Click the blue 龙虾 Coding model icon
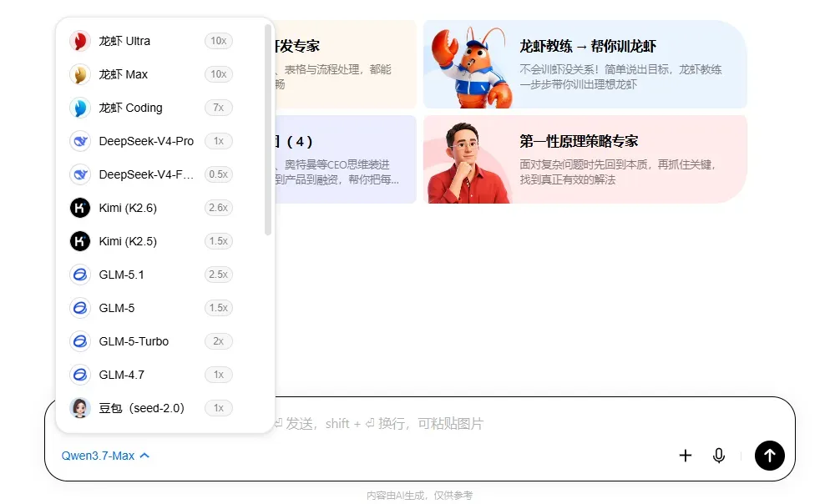 [80, 108]
